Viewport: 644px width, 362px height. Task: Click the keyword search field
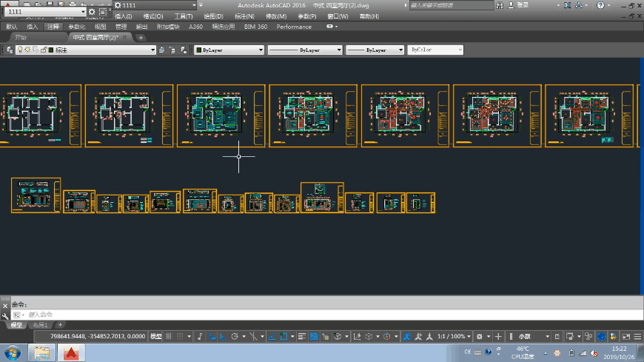[x=452, y=5]
